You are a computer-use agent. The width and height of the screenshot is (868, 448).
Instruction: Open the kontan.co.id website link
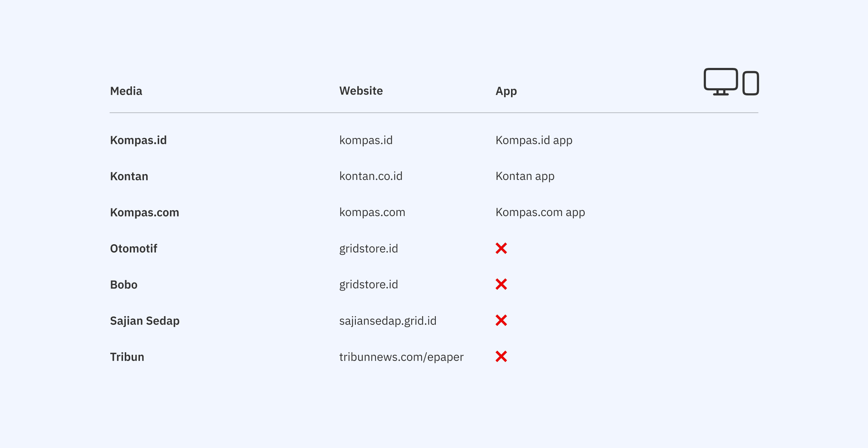click(x=371, y=176)
